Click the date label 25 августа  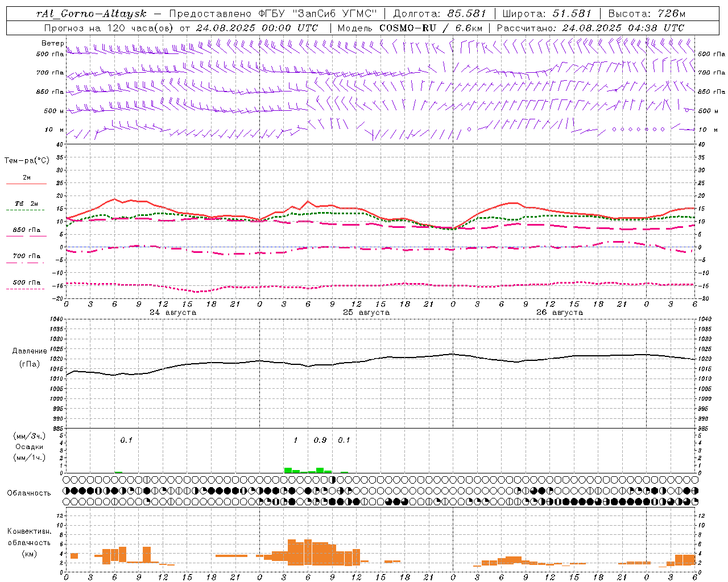[x=366, y=312]
